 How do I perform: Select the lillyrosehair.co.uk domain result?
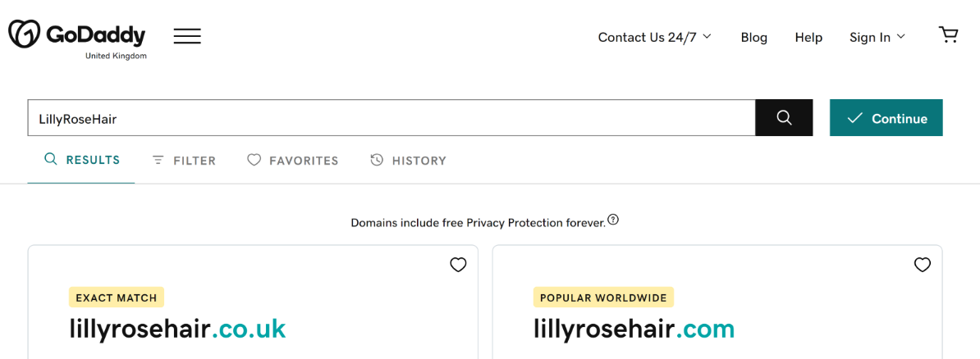[177, 329]
